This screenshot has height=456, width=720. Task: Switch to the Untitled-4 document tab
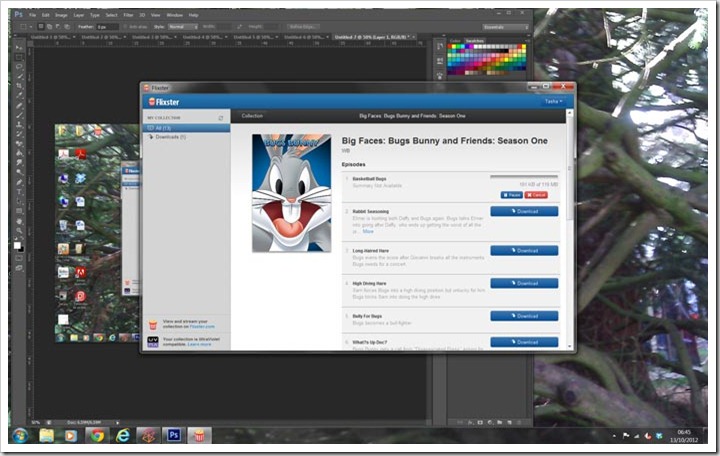coord(204,37)
